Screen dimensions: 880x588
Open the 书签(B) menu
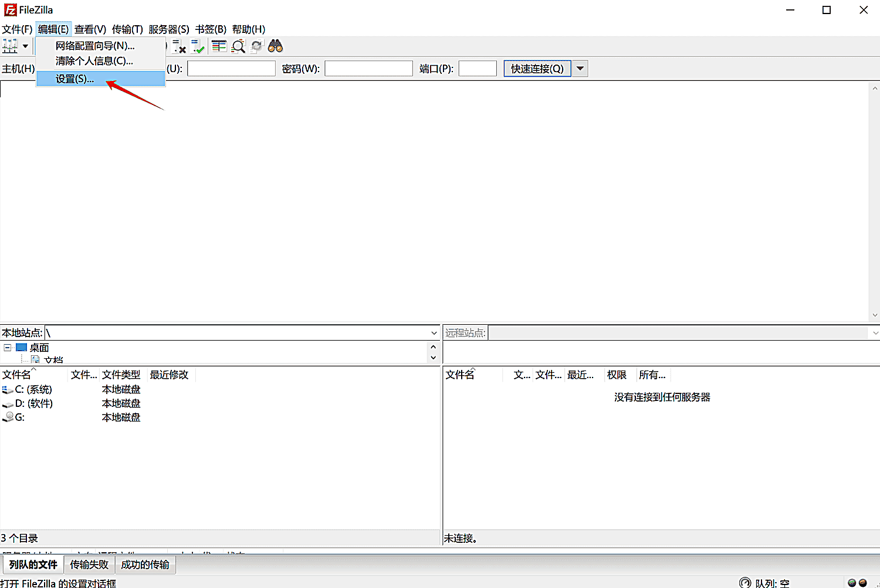coord(211,29)
